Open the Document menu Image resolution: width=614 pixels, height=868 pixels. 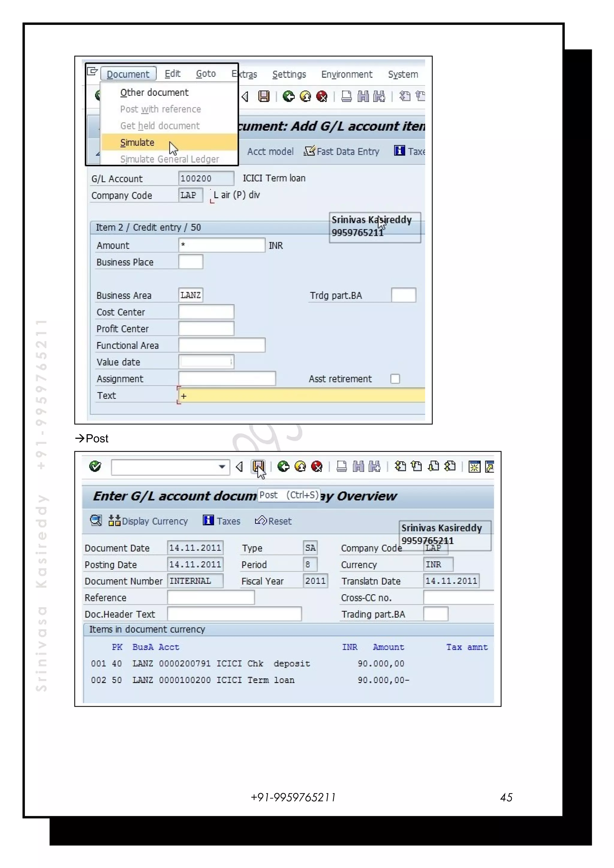(x=128, y=74)
